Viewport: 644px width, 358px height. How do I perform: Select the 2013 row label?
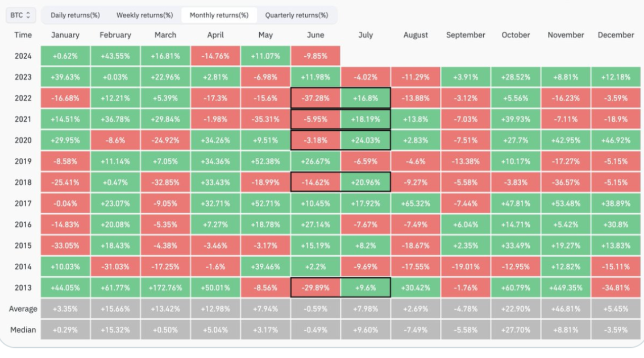[x=23, y=288]
